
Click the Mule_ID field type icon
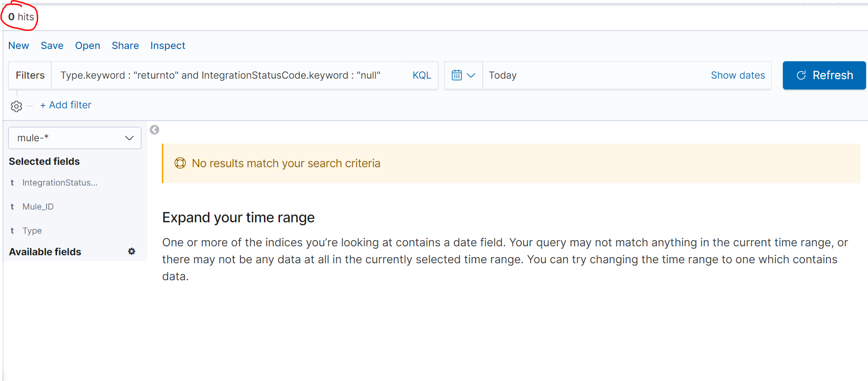point(12,207)
